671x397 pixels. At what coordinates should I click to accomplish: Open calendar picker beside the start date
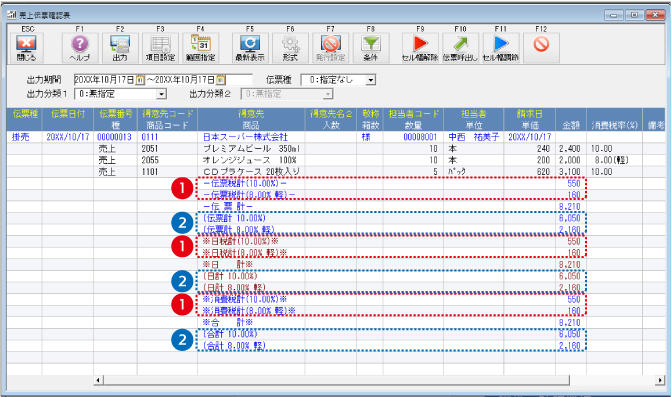(140, 80)
